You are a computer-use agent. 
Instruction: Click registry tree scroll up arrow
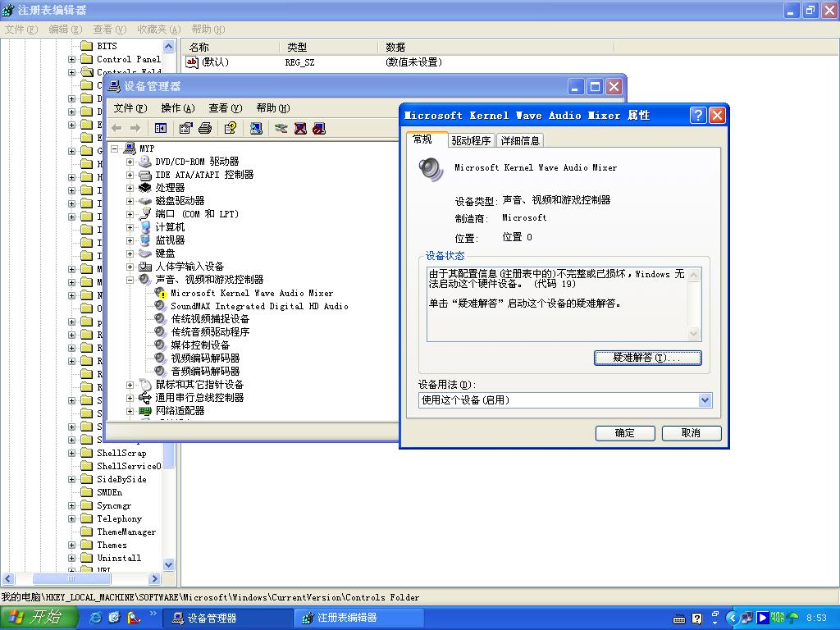(x=169, y=47)
